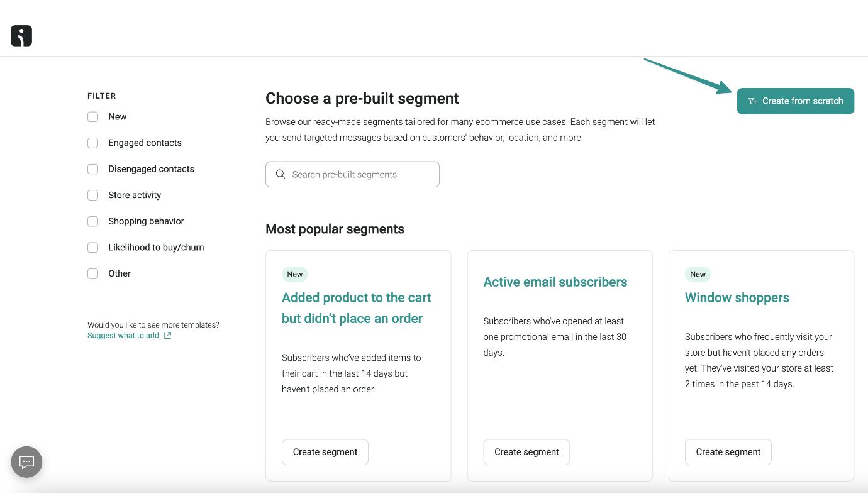Toggle the Likelihood to buy/churn filter
The image size is (868, 496).
point(92,247)
